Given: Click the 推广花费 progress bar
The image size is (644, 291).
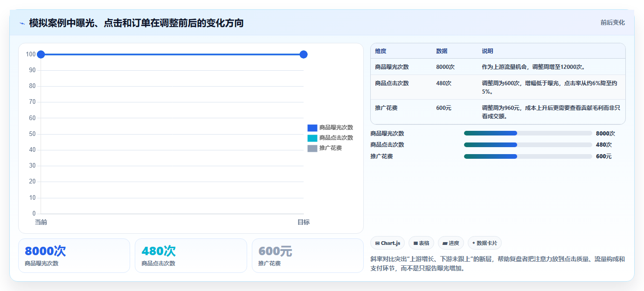Looking at the screenshot, I should (528, 156).
